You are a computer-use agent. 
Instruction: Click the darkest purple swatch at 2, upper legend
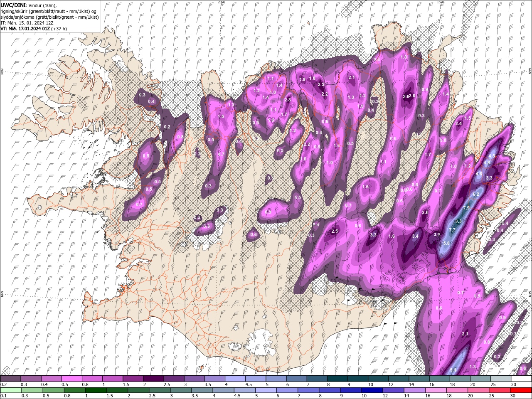tap(153, 378)
